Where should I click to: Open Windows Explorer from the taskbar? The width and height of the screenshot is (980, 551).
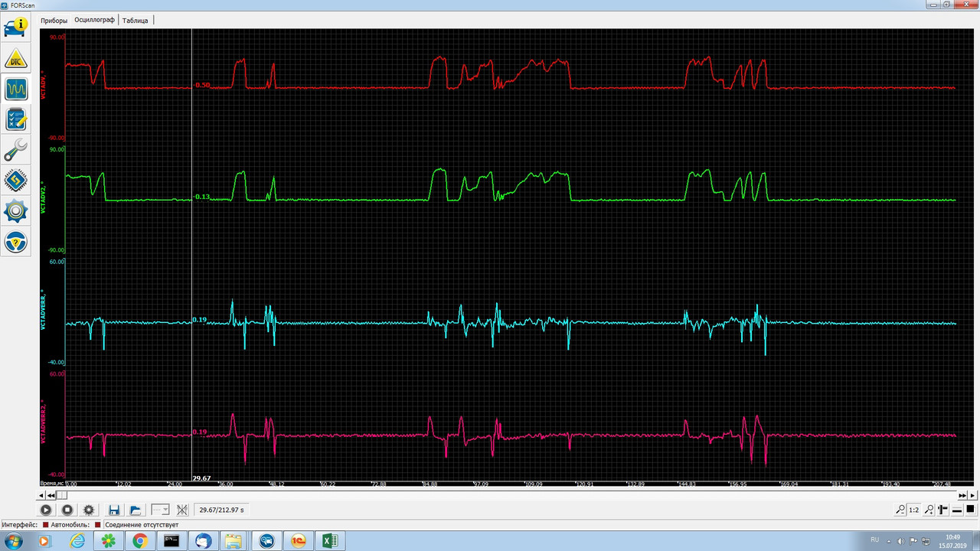tap(234, 541)
